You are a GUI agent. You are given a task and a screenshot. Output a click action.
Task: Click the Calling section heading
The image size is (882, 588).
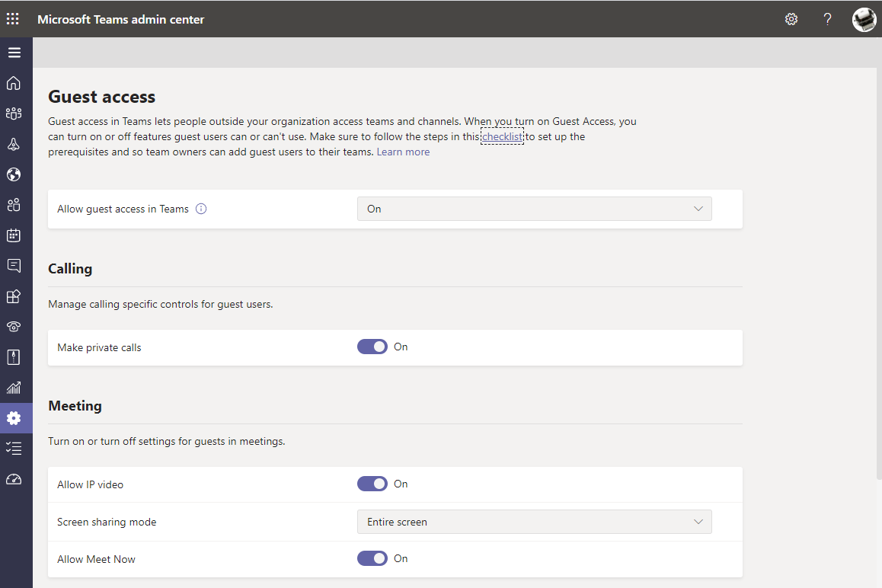(70, 269)
